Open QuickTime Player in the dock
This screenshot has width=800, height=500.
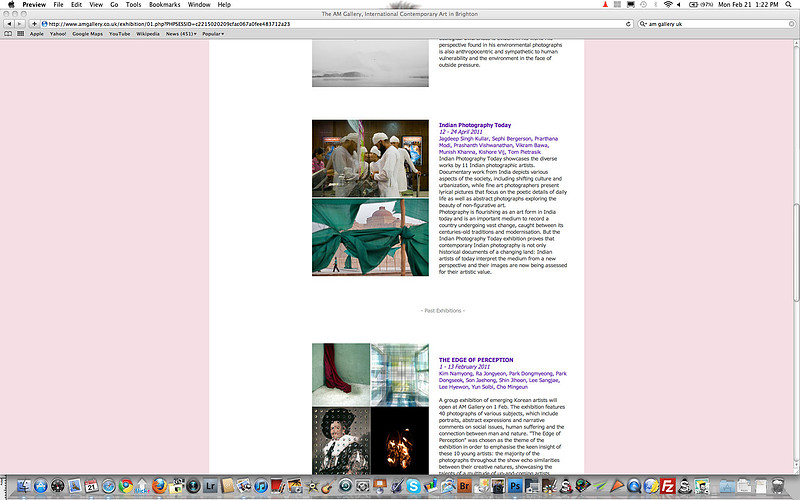coord(634,486)
